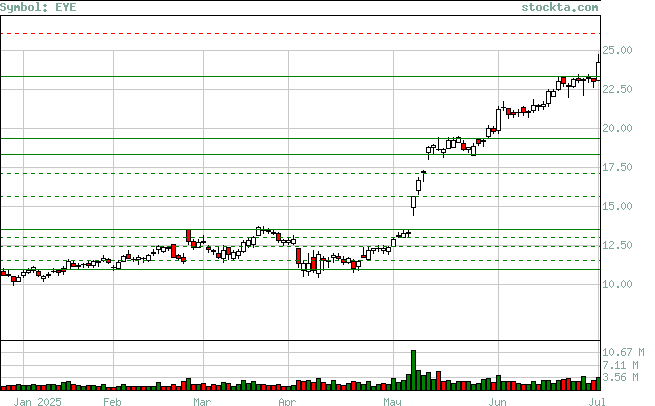Click the 15.00 price axis label
The width and height of the screenshot is (655, 406).
pos(617,206)
